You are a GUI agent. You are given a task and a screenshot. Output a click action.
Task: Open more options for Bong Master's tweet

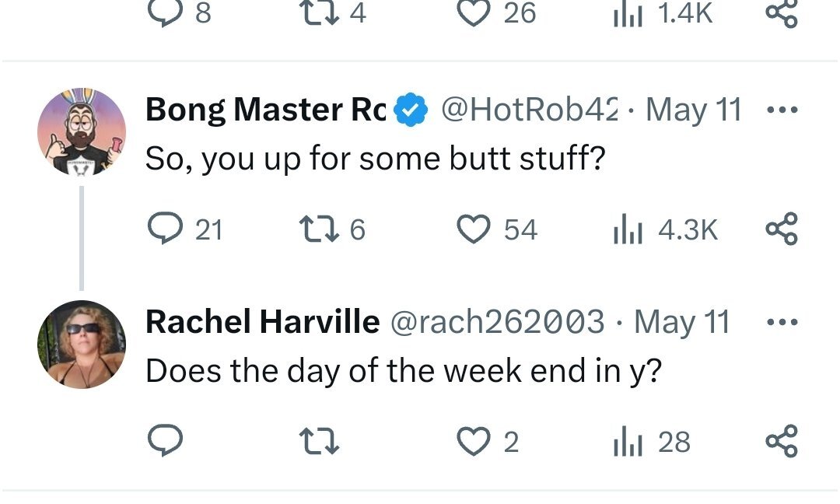coord(781,110)
